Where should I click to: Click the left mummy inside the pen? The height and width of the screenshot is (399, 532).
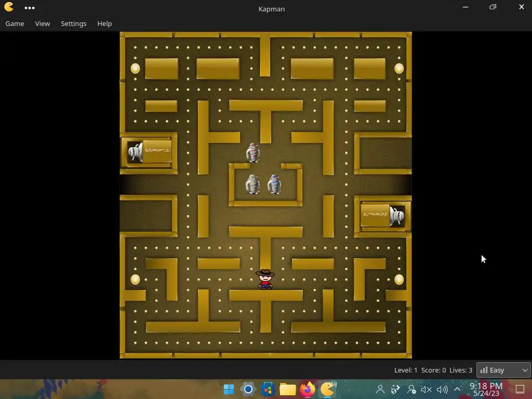click(x=253, y=184)
